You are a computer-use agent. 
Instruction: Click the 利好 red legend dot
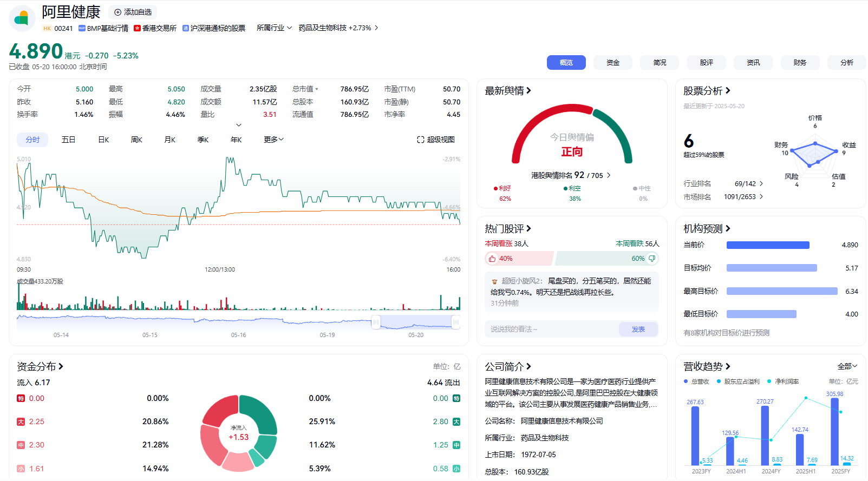pyautogui.click(x=495, y=189)
